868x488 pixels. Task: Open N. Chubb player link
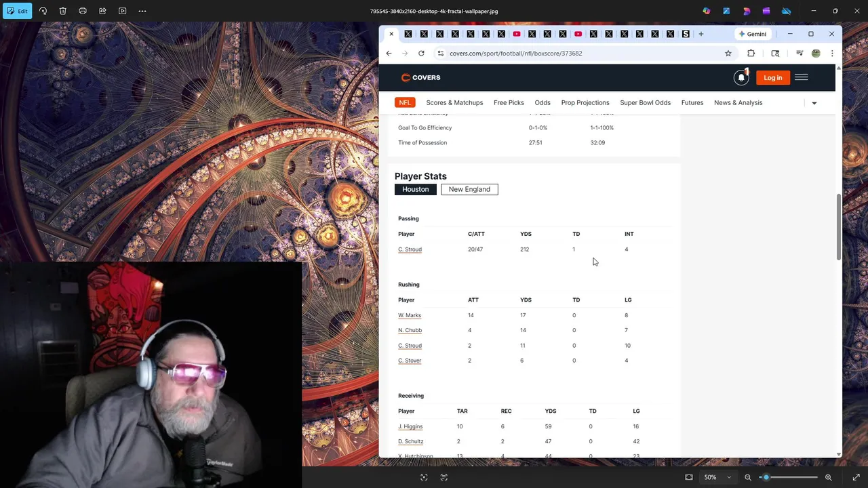(x=410, y=330)
